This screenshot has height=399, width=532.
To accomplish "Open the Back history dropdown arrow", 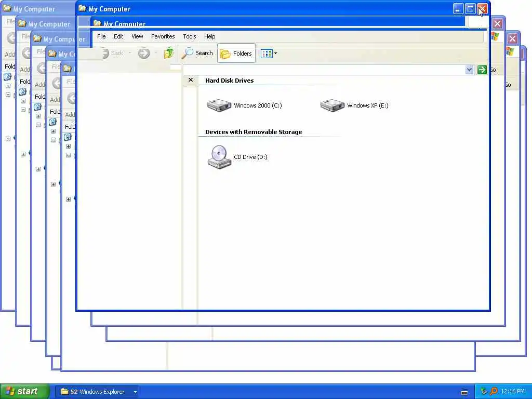I will click(x=129, y=53).
